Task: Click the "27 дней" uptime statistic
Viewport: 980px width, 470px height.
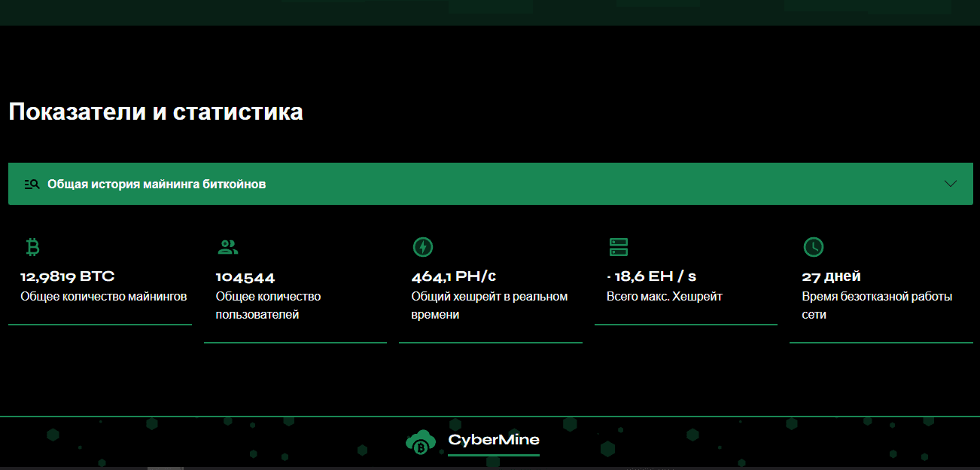Action: tap(831, 276)
